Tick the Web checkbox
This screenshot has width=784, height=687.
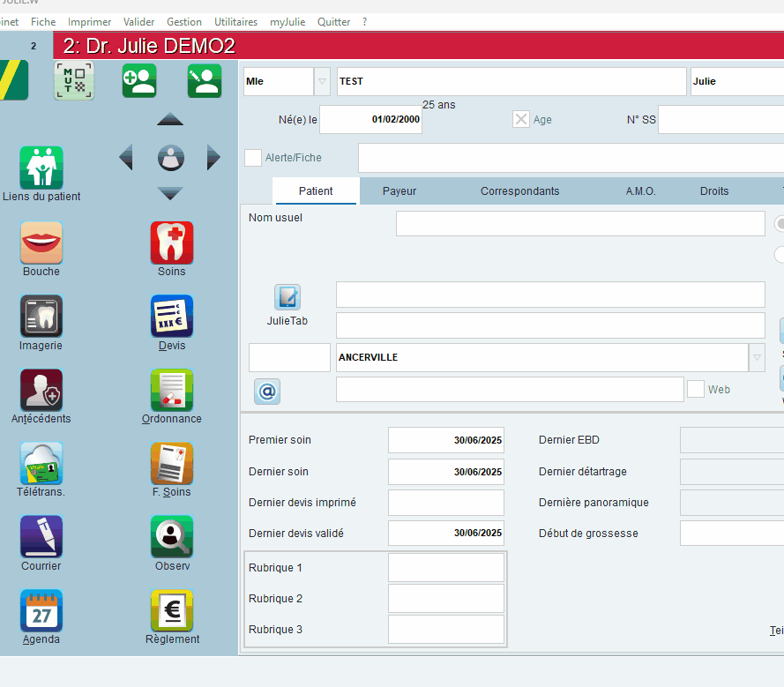coord(696,389)
